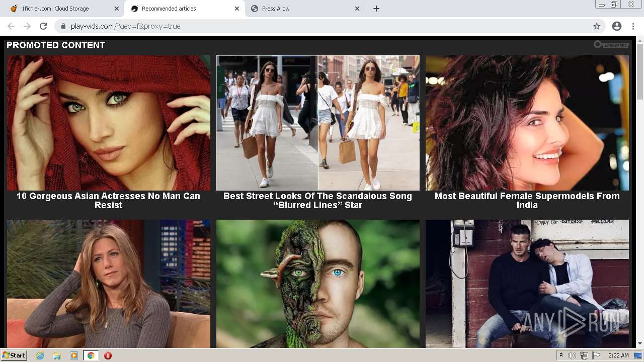Bookmark this page with the star icon
This screenshot has width=644, height=362.
[597, 26]
